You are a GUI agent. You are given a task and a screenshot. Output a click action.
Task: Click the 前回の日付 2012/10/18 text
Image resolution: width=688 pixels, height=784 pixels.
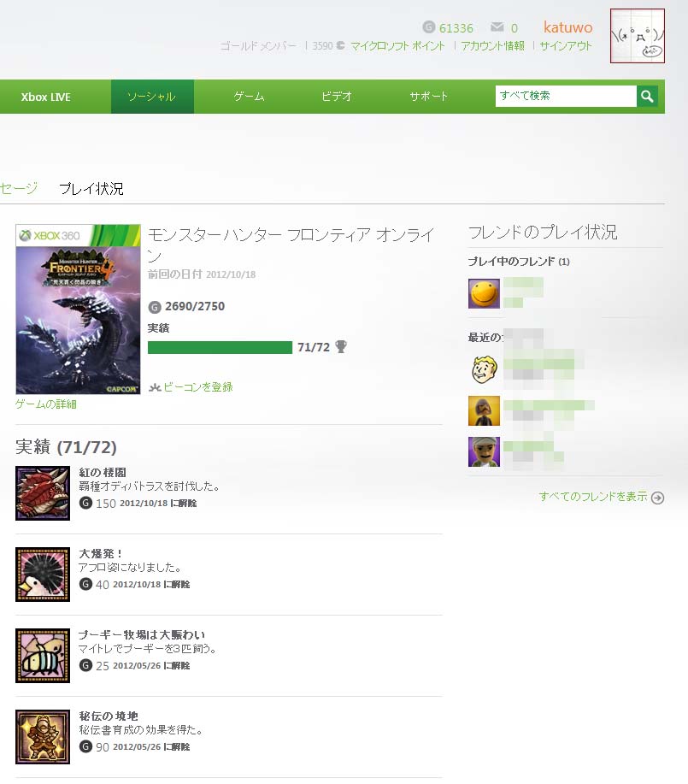click(x=202, y=274)
